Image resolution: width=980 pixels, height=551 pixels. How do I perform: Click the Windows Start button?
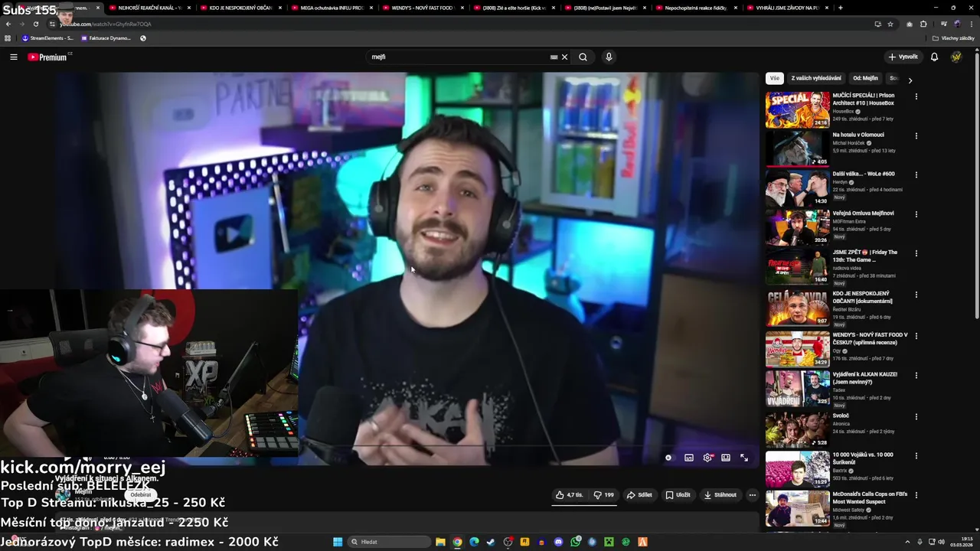(337, 542)
